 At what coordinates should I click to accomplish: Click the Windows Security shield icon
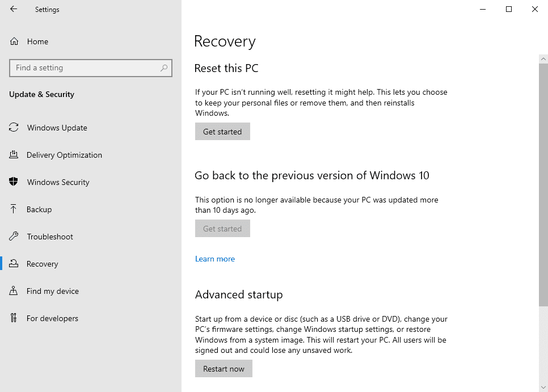click(14, 182)
